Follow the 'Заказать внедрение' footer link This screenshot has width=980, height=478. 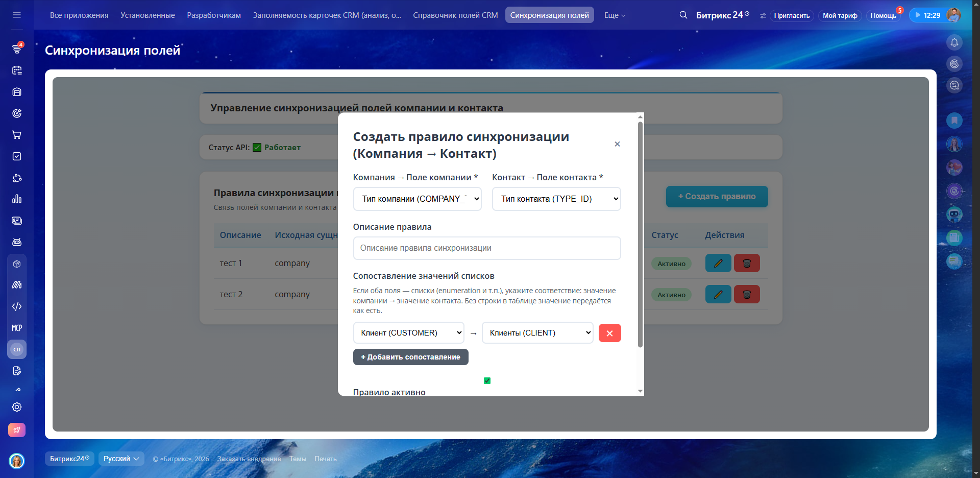click(x=249, y=459)
